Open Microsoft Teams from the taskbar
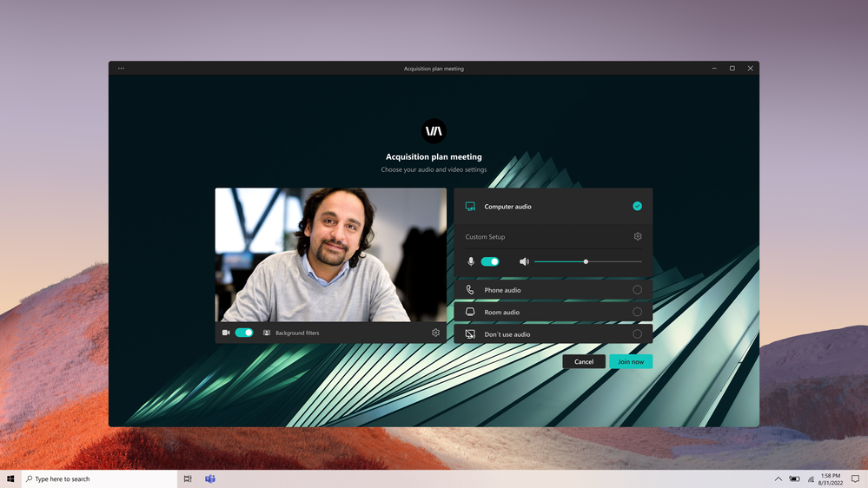Image resolution: width=868 pixels, height=488 pixels. [x=209, y=478]
